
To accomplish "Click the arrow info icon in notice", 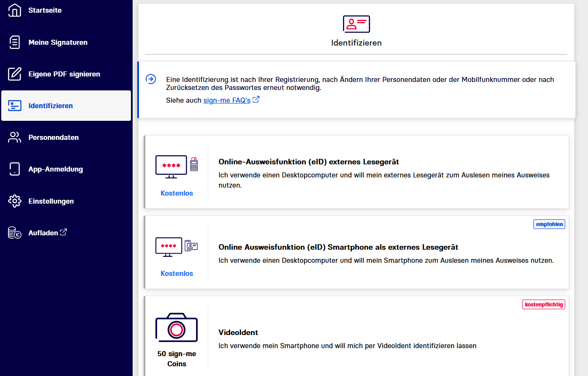I will (x=151, y=79).
